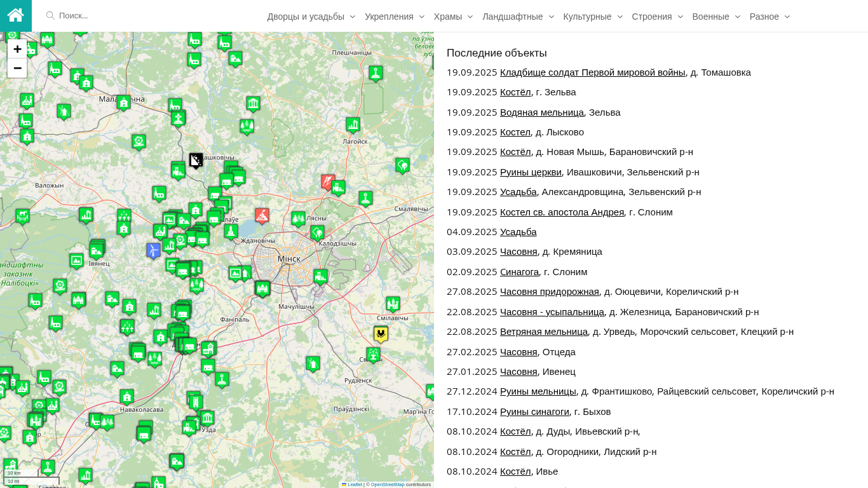Viewport: 868px width, 488px height.
Task: Open the Разное menu
Action: coord(769,17)
